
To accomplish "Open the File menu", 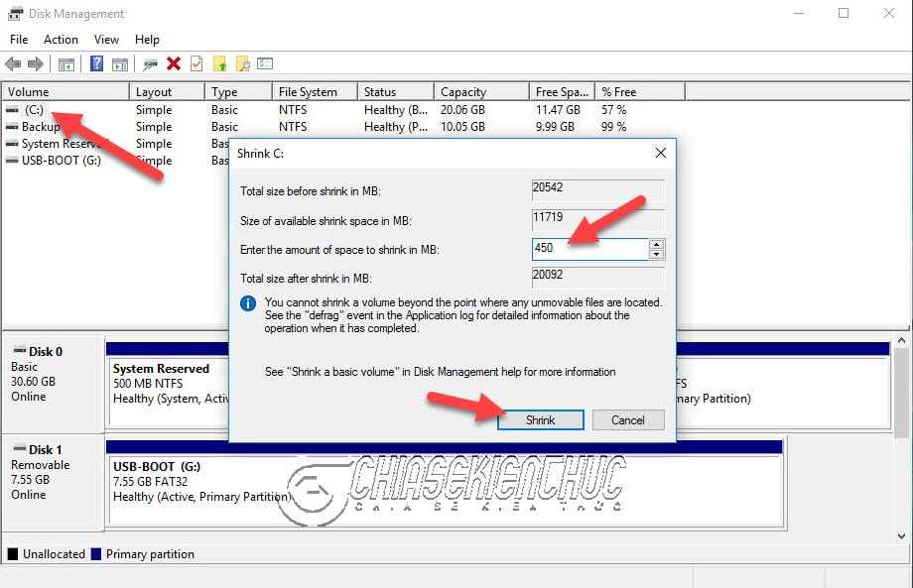I will [19, 40].
